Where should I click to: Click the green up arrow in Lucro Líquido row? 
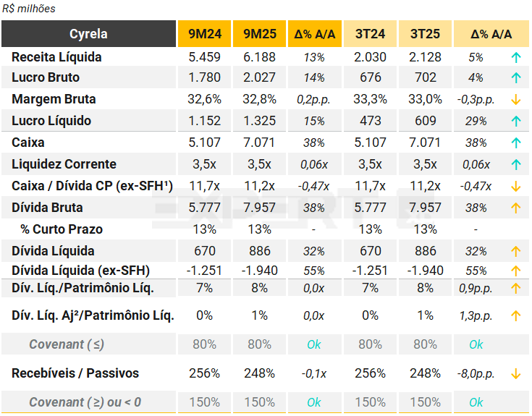click(516, 121)
